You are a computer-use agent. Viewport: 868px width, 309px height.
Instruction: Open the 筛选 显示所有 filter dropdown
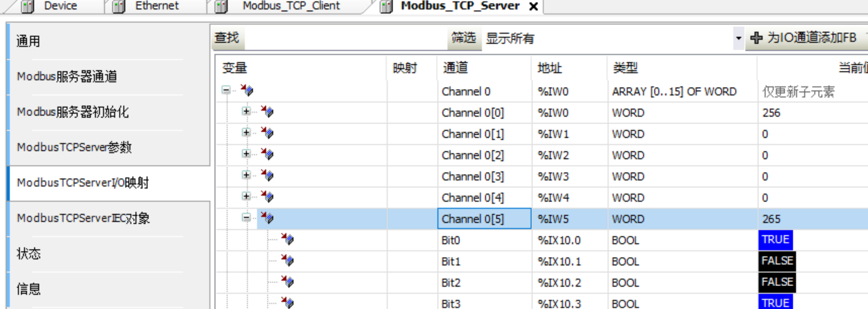(x=738, y=38)
